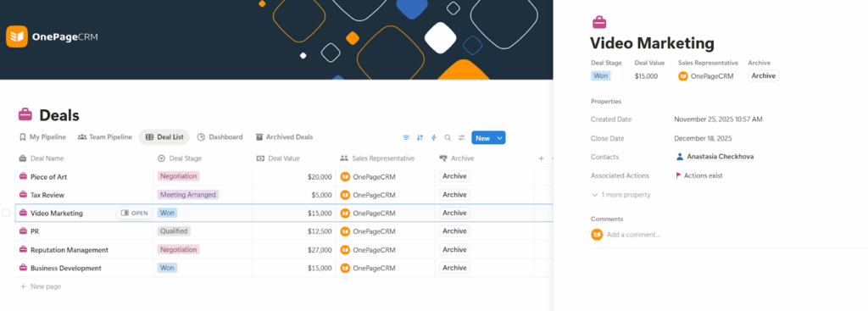Click the briefcase icon in the Tax Review row
Screen dimensions: 868x311
pos(23,195)
